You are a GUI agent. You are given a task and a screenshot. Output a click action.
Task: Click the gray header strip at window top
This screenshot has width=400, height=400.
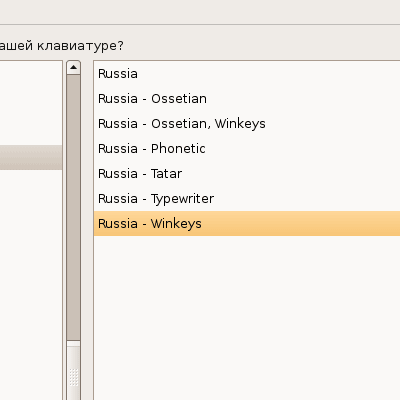click(200, 12)
